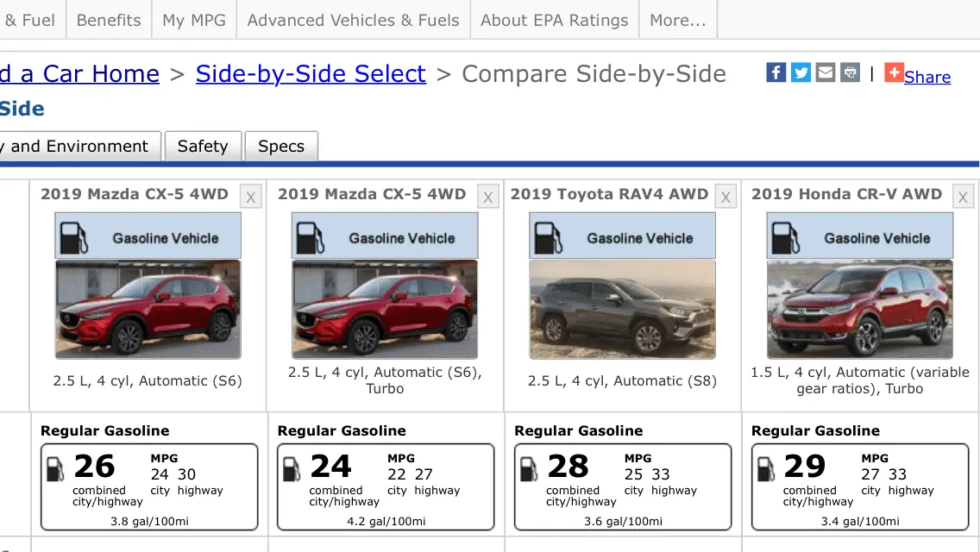Click fuel pump icon beside Honda CR-V's 29 MPG
Screen dimensions: 980x552
[x=766, y=468]
